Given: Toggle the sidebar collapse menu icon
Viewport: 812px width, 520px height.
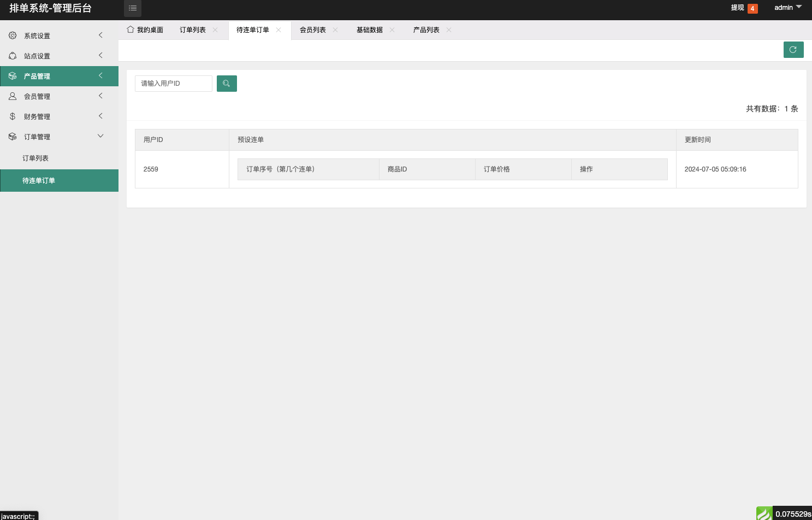Looking at the screenshot, I should 133,8.
